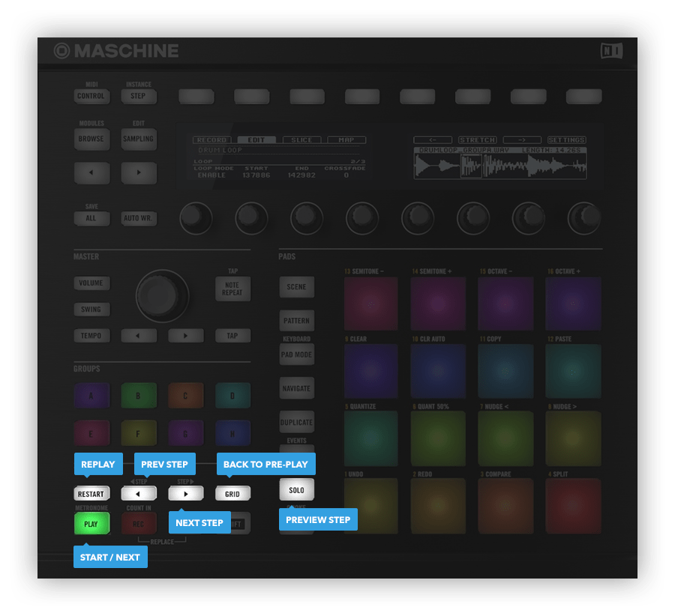Image resolution: width=675 pixels, height=616 pixels.
Task: Open SETTINGS in the right display
Action: [566, 140]
